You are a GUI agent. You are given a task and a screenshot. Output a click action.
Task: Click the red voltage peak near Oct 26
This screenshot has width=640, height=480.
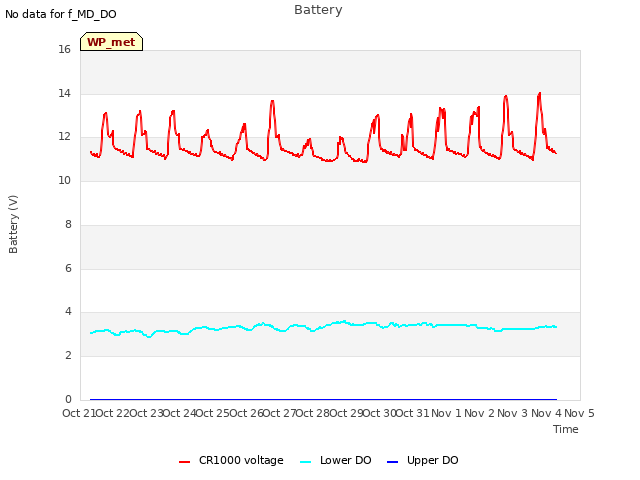[272, 101]
